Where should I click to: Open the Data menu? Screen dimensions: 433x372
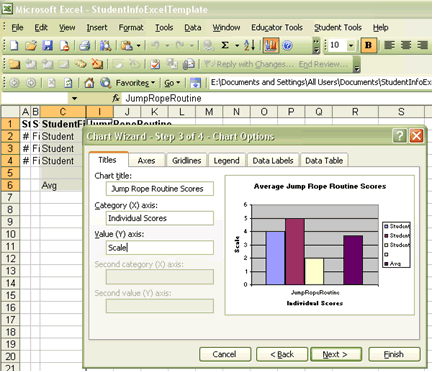pyautogui.click(x=193, y=28)
